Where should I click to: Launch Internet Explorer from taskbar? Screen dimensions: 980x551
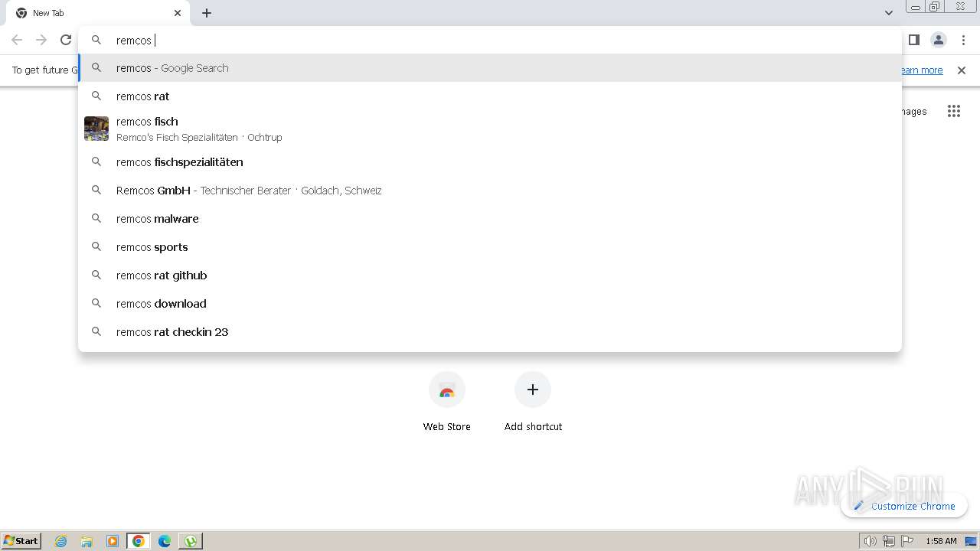[61, 541]
